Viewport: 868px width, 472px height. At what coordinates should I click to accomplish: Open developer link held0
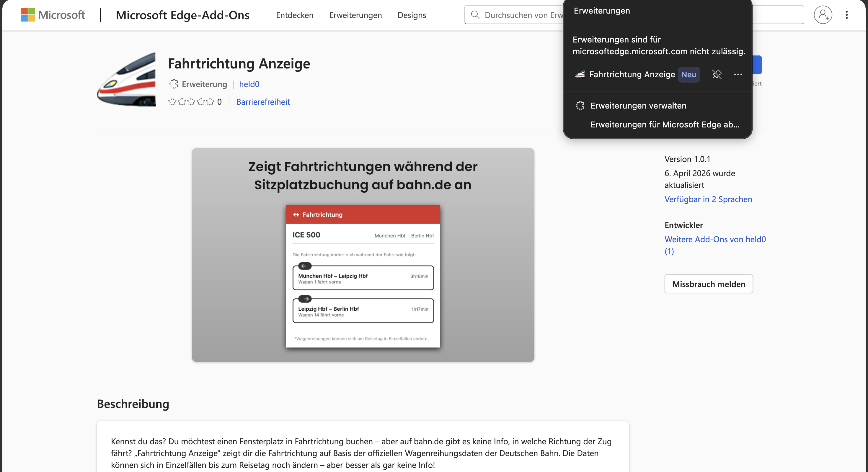(249, 84)
